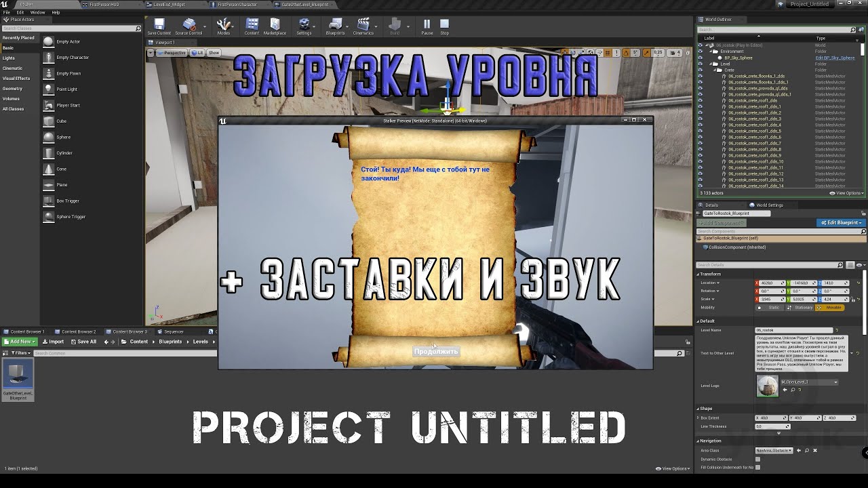Image resolution: width=868 pixels, height=488 pixels.
Task: Open Source Control from the toolbar
Action: click(x=189, y=26)
